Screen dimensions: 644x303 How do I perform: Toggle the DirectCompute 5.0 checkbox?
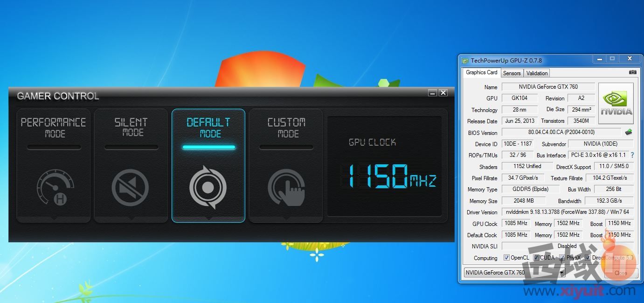(588, 258)
